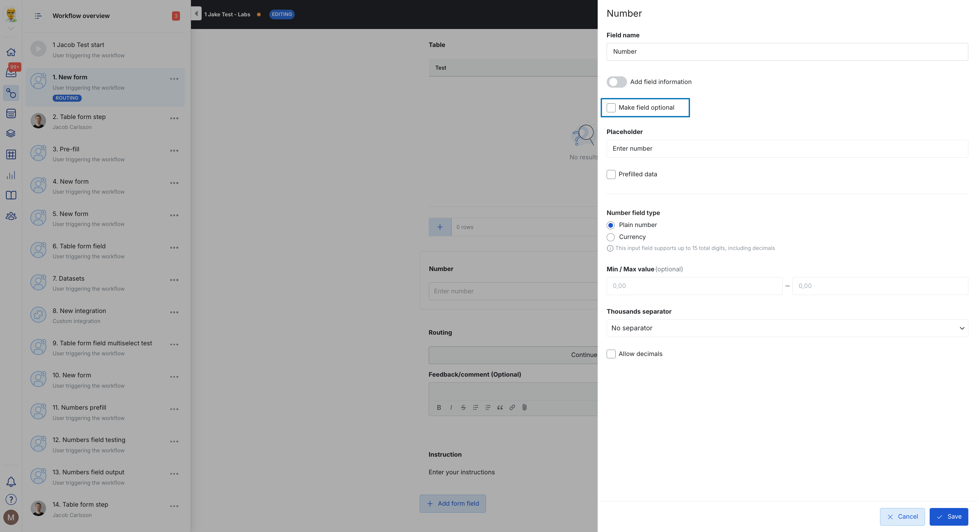This screenshot has height=532, width=980.
Task: Open the layers stack sidebar icon
Action: click(x=11, y=134)
